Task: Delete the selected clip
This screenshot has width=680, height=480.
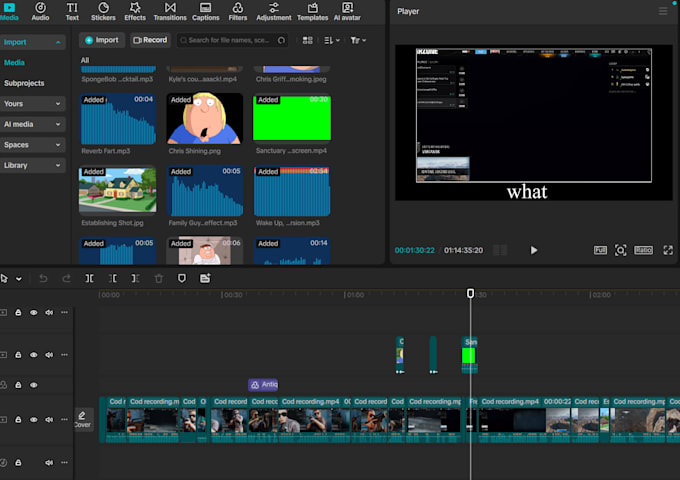Action: point(159,278)
